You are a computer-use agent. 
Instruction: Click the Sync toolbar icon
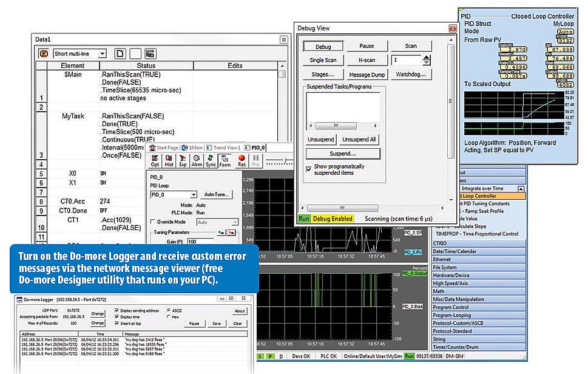coord(211,161)
